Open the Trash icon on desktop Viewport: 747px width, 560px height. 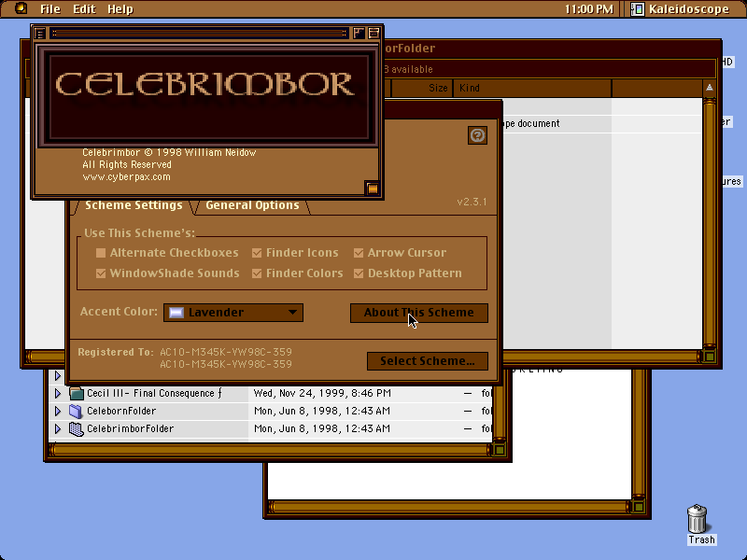coord(698,519)
